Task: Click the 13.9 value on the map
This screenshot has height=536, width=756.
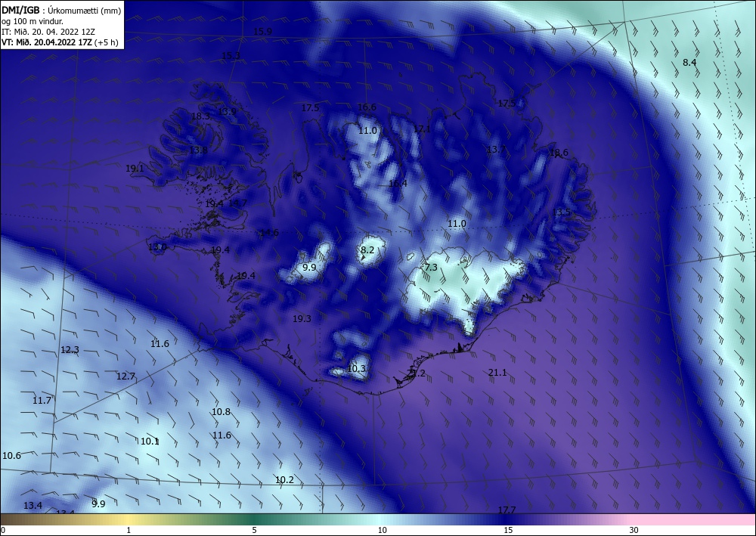Action: [227, 111]
